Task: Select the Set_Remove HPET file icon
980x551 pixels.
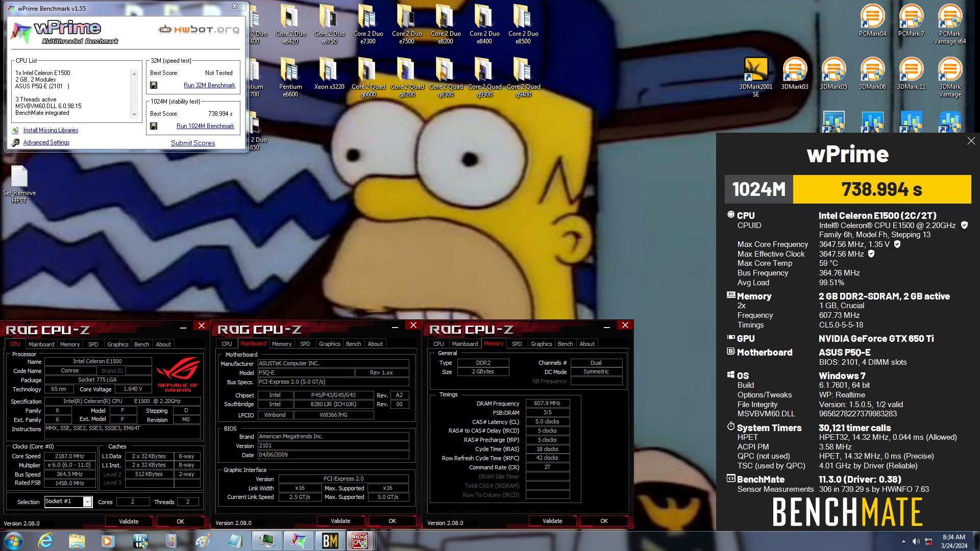Action: tap(19, 184)
